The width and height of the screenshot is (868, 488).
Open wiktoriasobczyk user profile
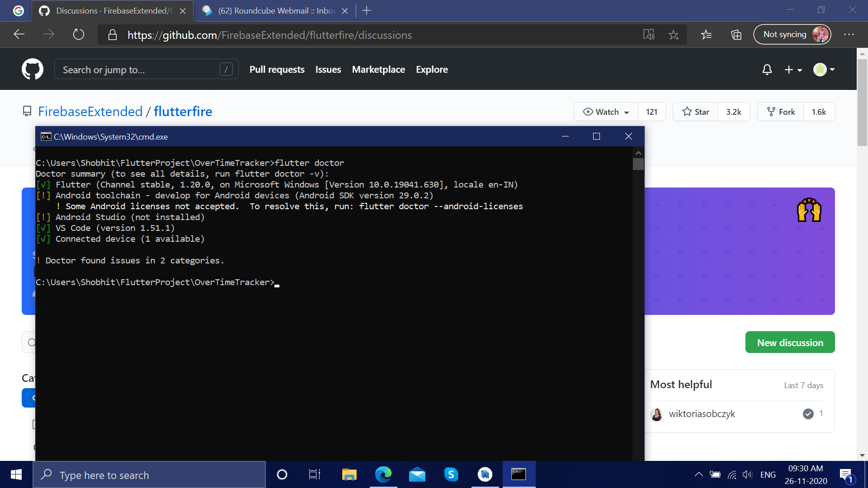coord(702,413)
